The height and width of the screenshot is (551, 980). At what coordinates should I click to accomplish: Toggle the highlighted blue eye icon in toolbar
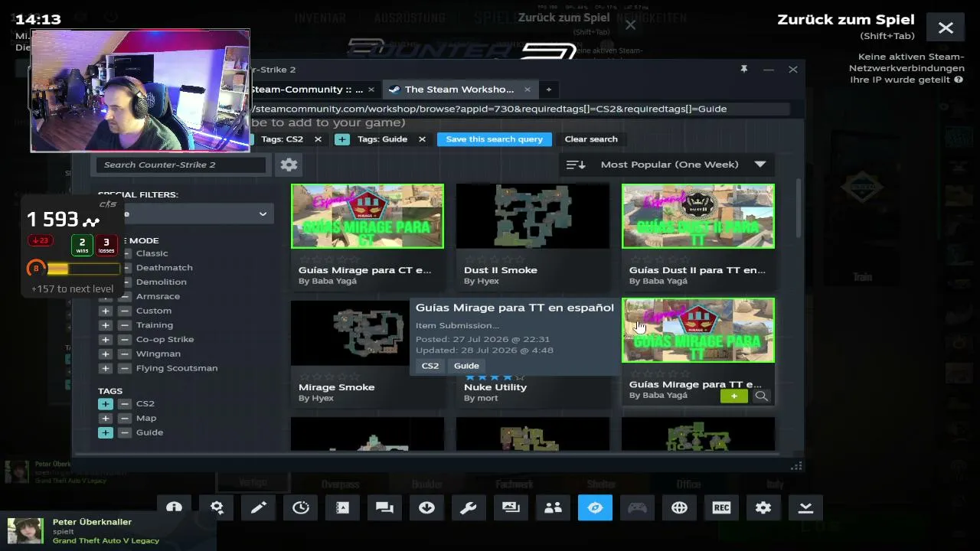pyautogui.click(x=595, y=508)
